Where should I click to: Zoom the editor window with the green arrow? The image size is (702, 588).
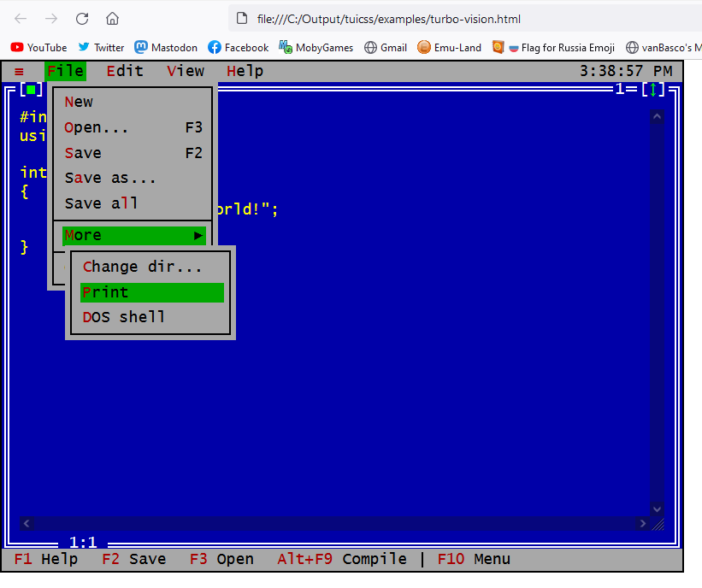click(652, 90)
